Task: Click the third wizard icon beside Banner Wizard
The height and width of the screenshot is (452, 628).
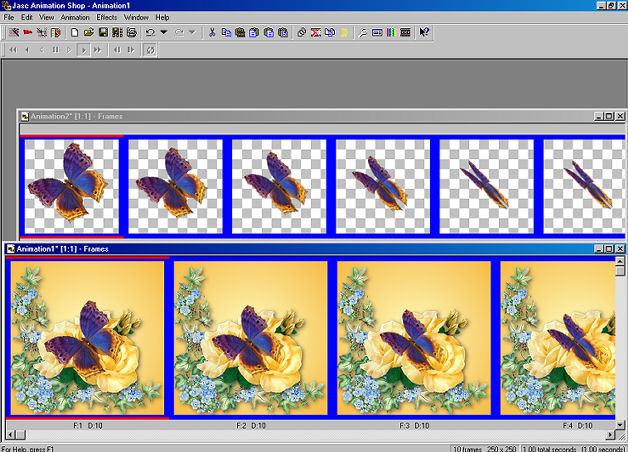Action: (42, 32)
